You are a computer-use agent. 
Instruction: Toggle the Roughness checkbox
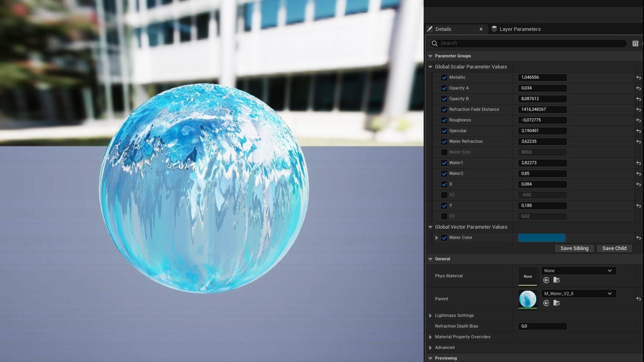coord(444,120)
